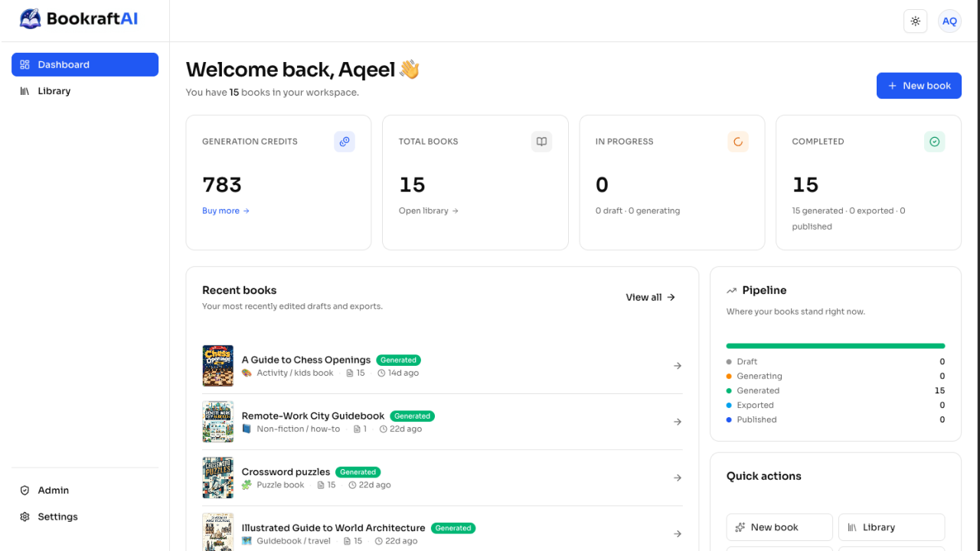Image resolution: width=980 pixels, height=551 pixels.
Task: Open Illustrated Guide to World Architecture thumbnail
Action: pos(218,533)
